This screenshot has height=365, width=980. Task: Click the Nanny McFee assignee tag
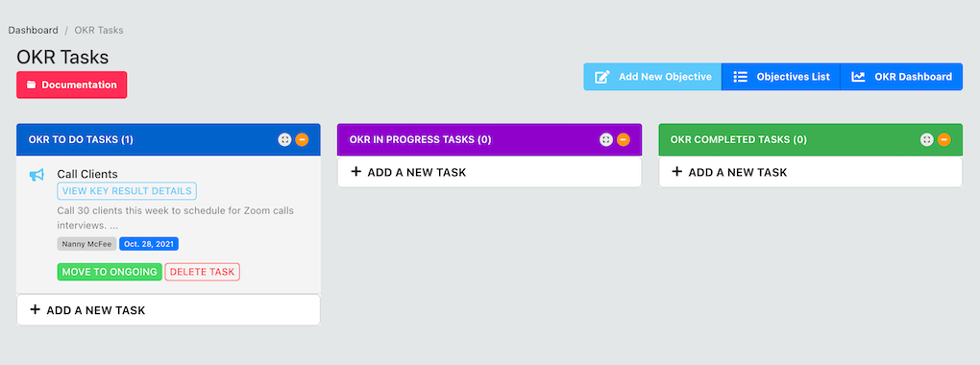[86, 244]
